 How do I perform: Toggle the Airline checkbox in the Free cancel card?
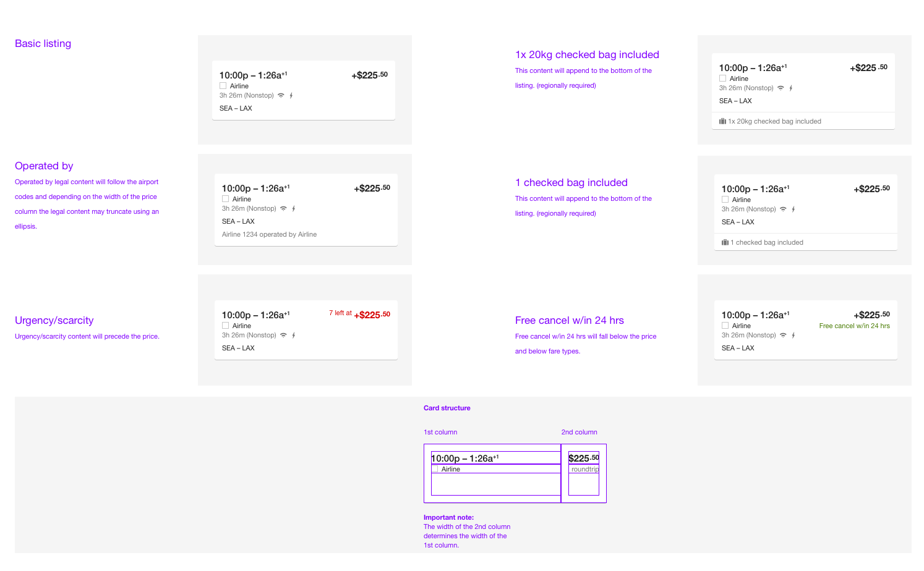[725, 326]
